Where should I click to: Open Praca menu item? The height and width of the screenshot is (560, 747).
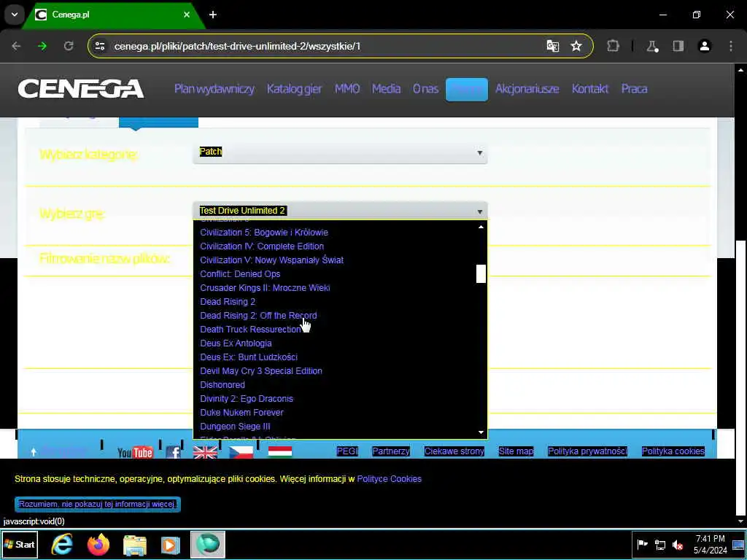point(634,89)
